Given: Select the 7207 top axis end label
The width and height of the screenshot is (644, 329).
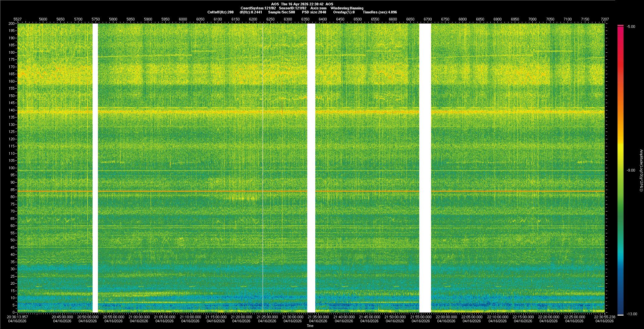Looking at the screenshot, I should click(x=605, y=19).
